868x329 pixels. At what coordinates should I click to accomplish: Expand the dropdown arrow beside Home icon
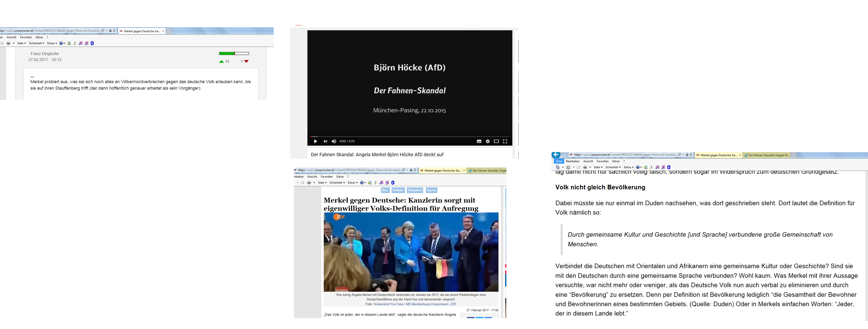(x=563, y=167)
